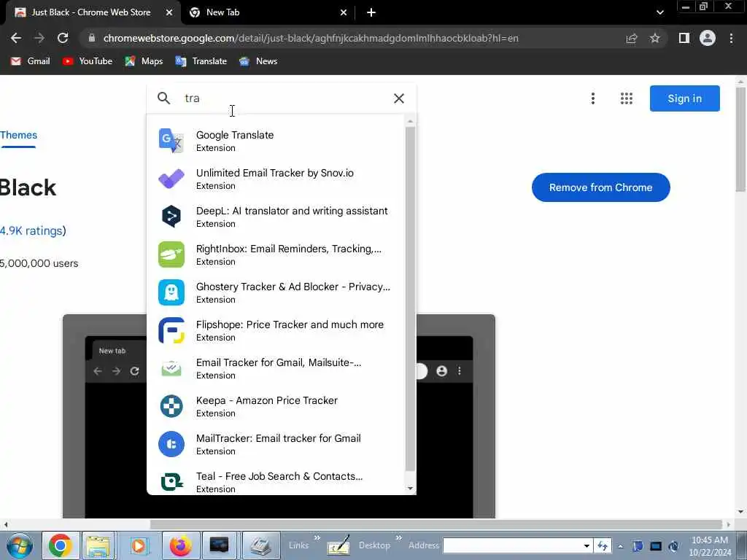Go back to previous page

point(16,38)
